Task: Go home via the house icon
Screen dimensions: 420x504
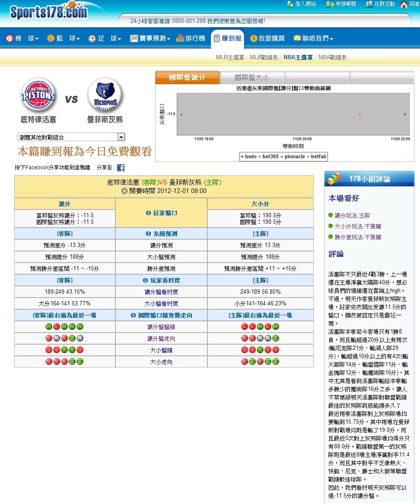Action: click(x=404, y=4)
